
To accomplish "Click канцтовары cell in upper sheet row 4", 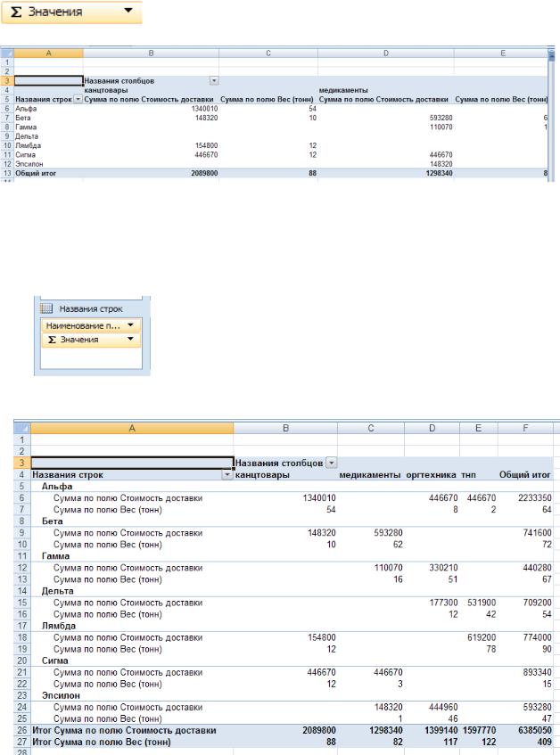I will [x=106, y=90].
